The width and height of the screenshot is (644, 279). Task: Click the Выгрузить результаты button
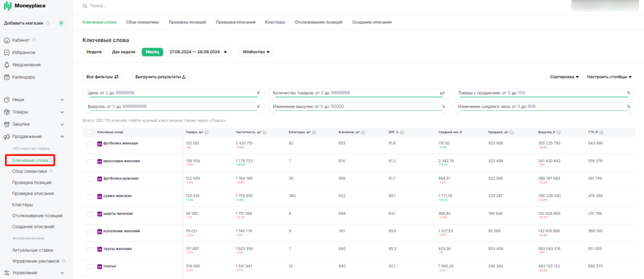(161, 77)
